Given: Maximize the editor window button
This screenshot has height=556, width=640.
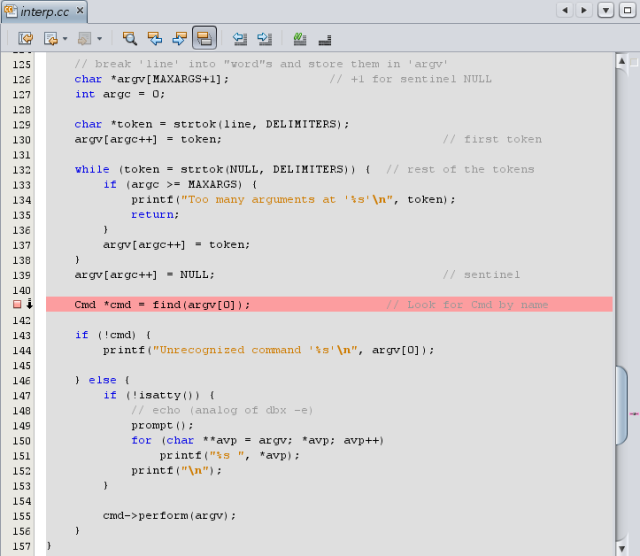Looking at the screenshot, I should [627, 10].
